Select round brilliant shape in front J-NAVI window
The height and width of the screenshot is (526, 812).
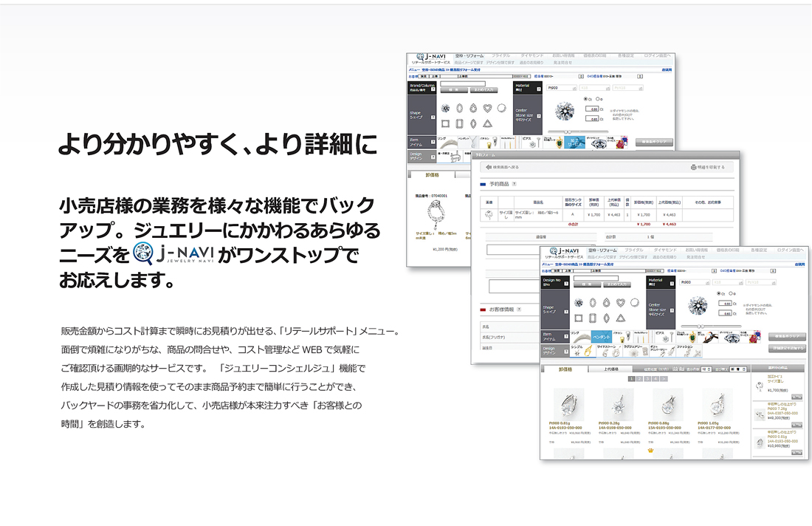(579, 303)
